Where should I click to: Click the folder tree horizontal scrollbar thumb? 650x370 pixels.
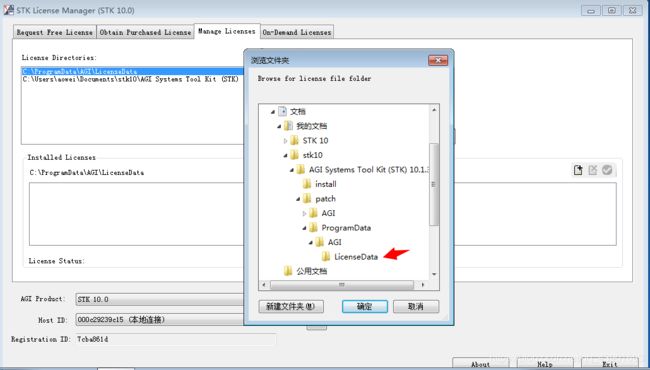pyautogui.click(x=342, y=285)
